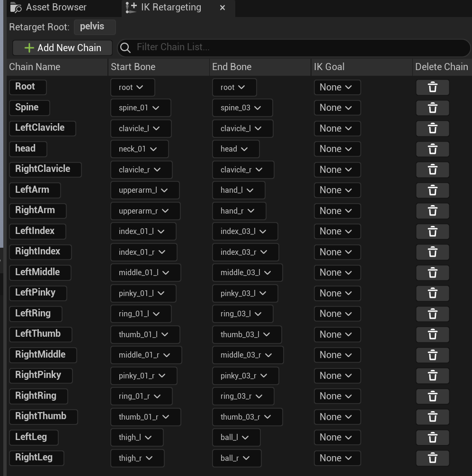The width and height of the screenshot is (472, 476).
Task: Delete the LeftPinky chain
Action: [x=432, y=293]
